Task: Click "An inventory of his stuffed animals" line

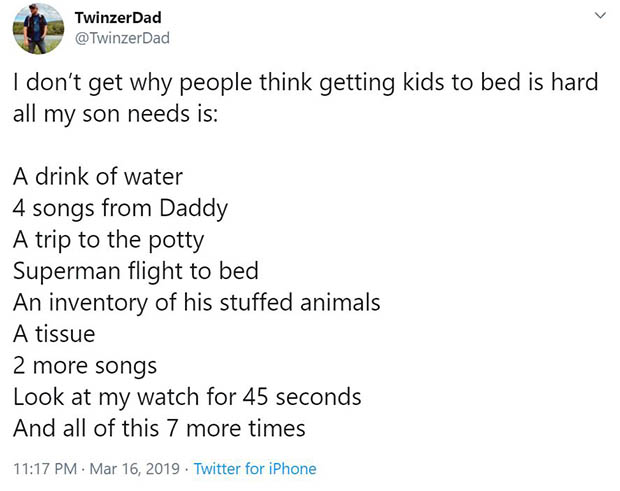Action: [x=197, y=302]
